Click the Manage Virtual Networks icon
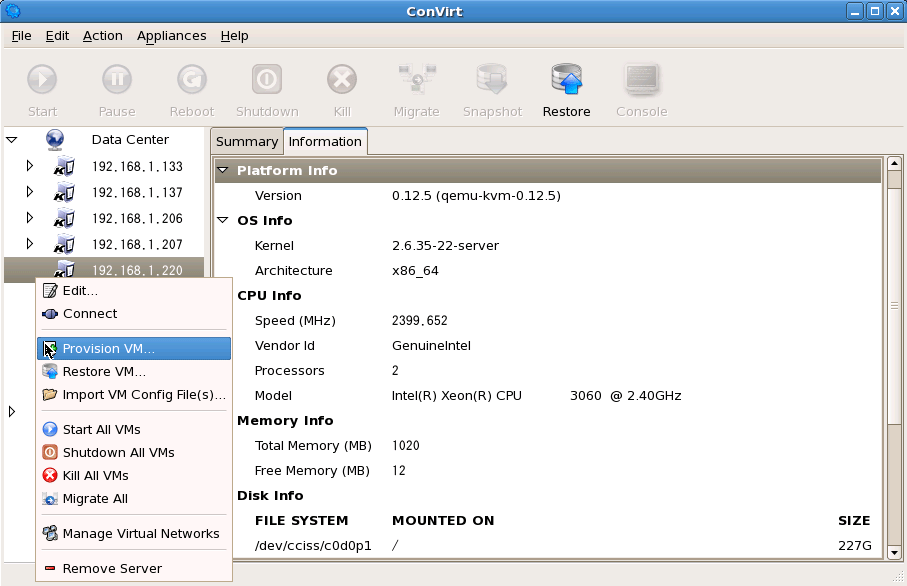 coord(50,533)
